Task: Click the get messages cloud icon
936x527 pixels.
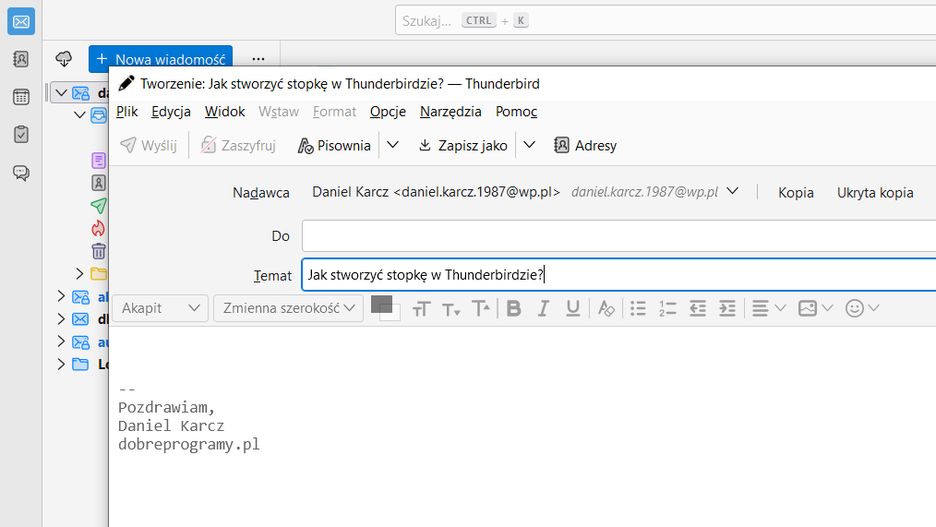Action: pyautogui.click(x=64, y=58)
